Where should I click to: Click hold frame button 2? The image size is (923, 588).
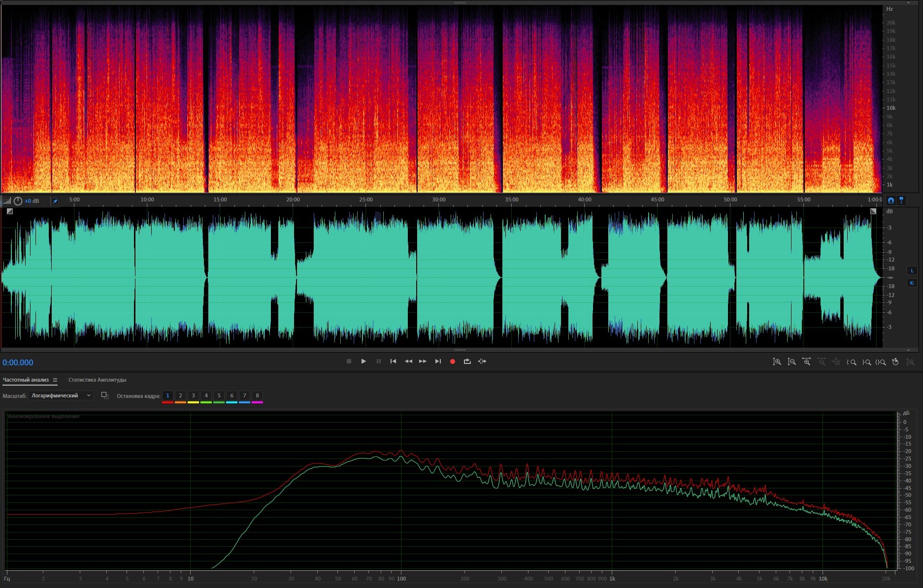(180, 395)
